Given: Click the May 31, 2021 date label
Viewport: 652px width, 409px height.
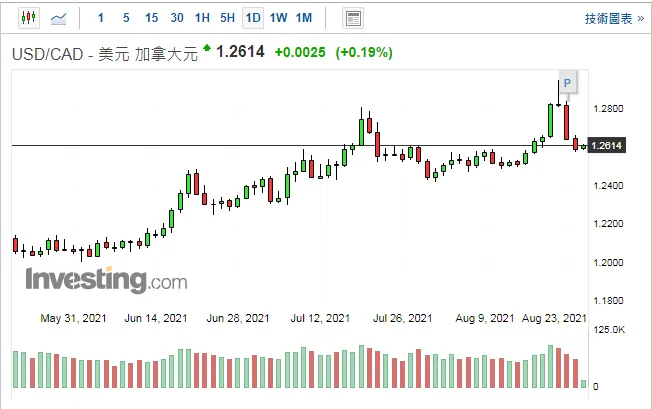Looking at the screenshot, I should (73, 318).
